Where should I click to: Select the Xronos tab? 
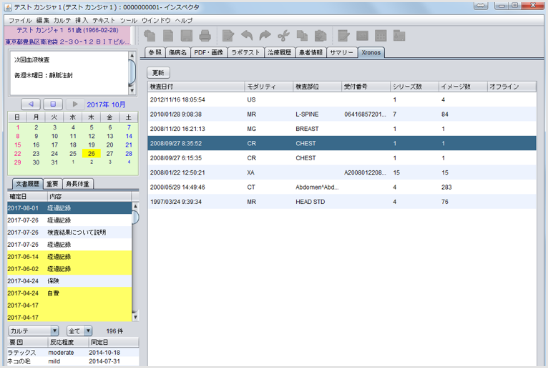[x=371, y=52]
